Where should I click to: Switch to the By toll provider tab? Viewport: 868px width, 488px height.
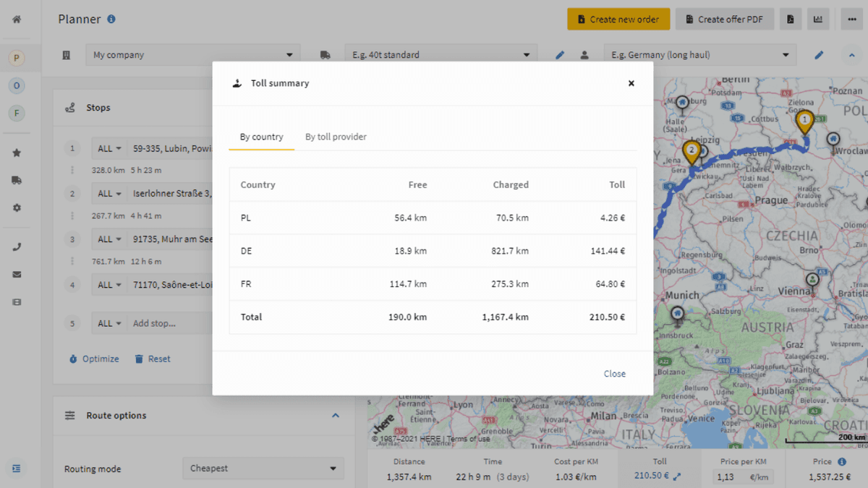pos(336,136)
